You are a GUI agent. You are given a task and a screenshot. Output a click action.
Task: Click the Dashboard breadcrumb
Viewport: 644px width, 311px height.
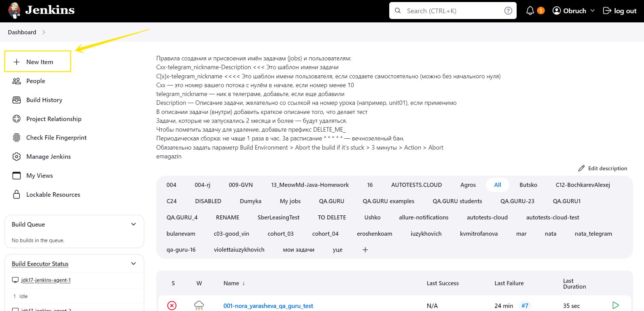(x=22, y=32)
